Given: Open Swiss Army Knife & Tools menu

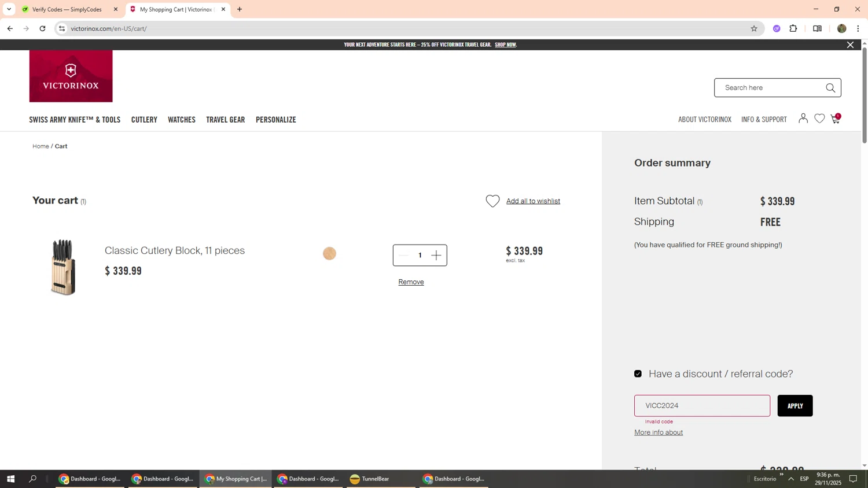Looking at the screenshot, I should click(75, 120).
